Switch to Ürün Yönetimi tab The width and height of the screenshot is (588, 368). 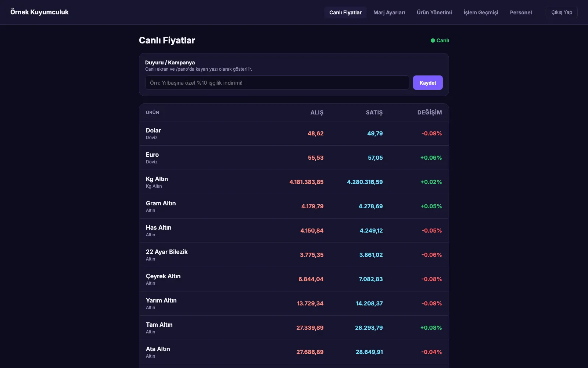pyautogui.click(x=434, y=13)
